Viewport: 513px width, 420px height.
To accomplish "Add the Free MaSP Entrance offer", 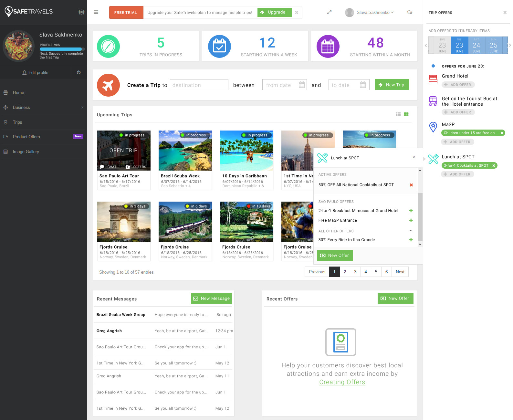I will point(411,220).
